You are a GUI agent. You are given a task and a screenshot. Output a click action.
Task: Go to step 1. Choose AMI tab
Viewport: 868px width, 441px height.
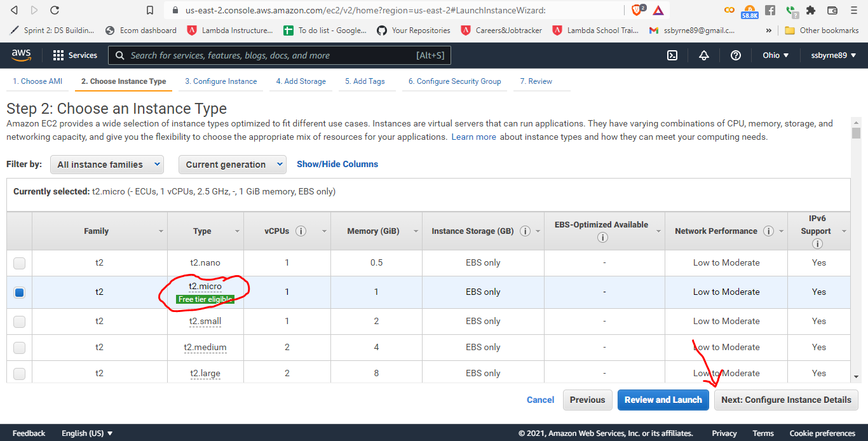coord(37,81)
